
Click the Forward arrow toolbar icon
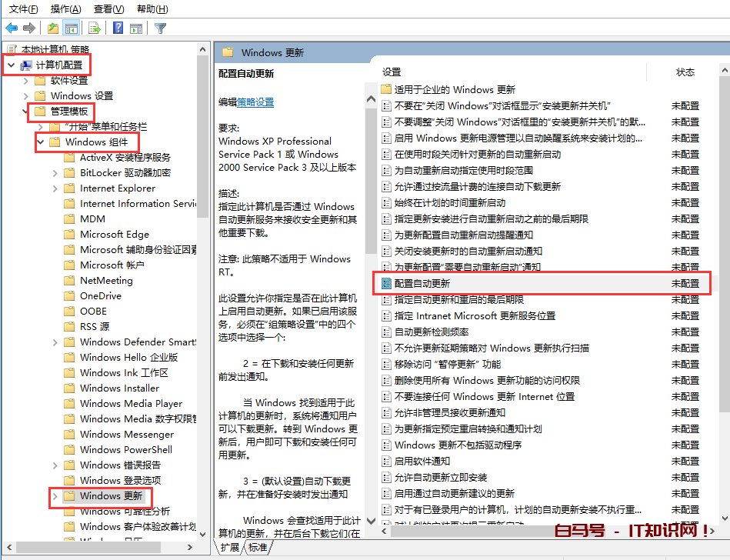tap(30, 28)
